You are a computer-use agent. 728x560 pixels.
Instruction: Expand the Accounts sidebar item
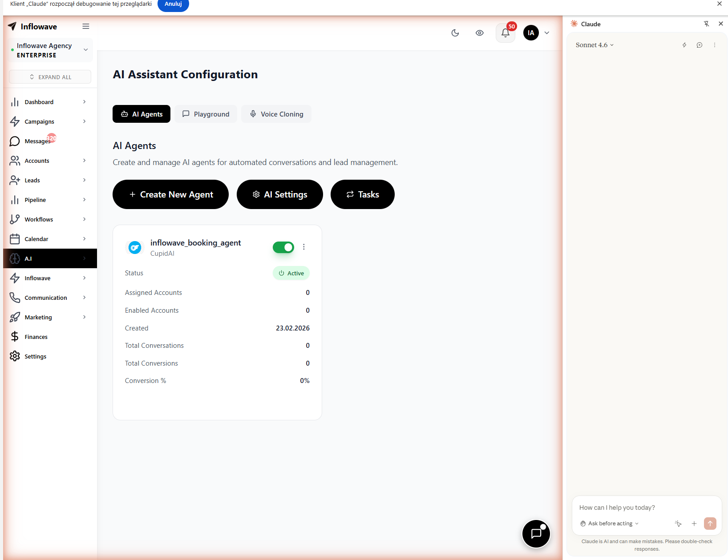coord(36,161)
